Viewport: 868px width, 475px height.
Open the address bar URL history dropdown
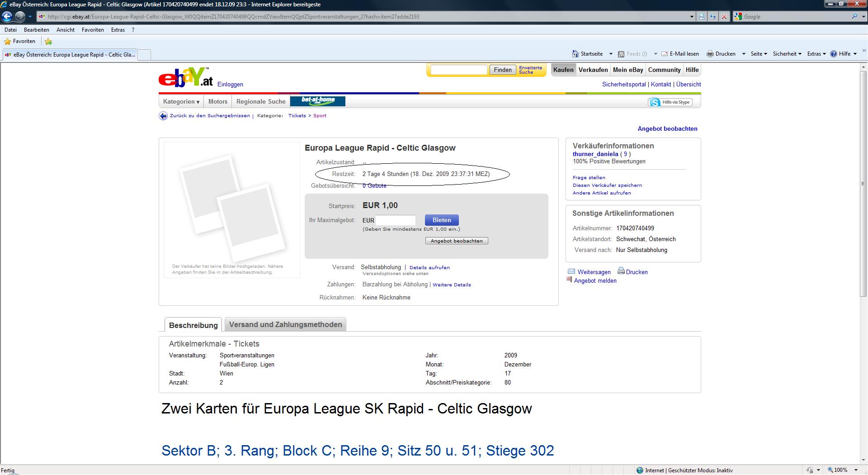point(692,17)
